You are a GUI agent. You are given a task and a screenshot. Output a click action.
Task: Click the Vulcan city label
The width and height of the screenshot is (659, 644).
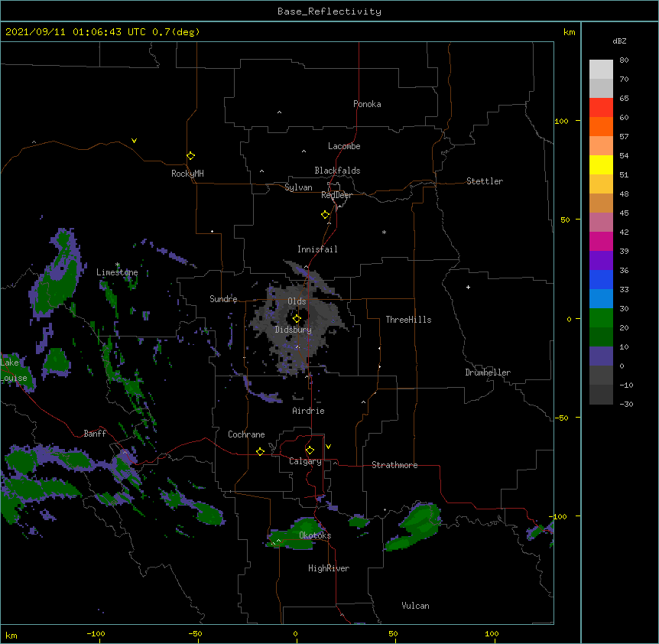click(415, 606)
